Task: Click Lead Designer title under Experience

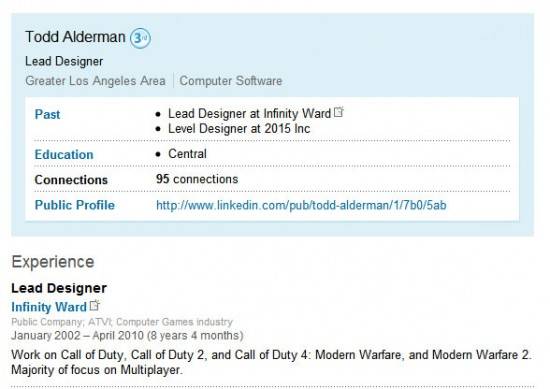Action: click(59, 288)
